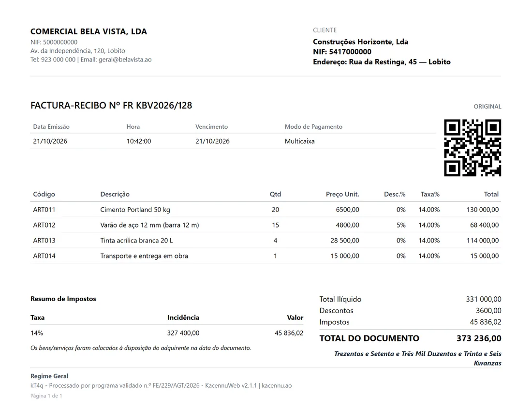This screenshot has width=532, height=409.
Task: Click the Incidência column header
Action: pyautogui.click(x=183, y=318)
